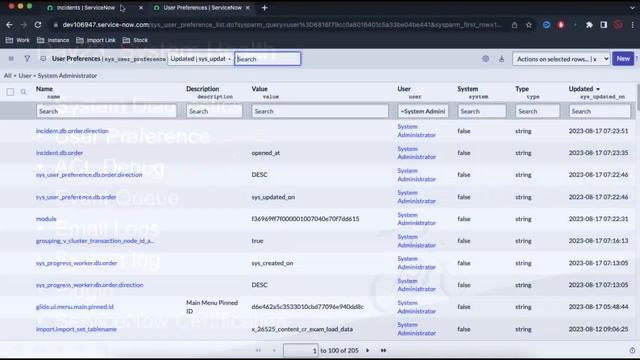Jump to last page arrow
640x360 pixels.
click(x=383, y=350)
